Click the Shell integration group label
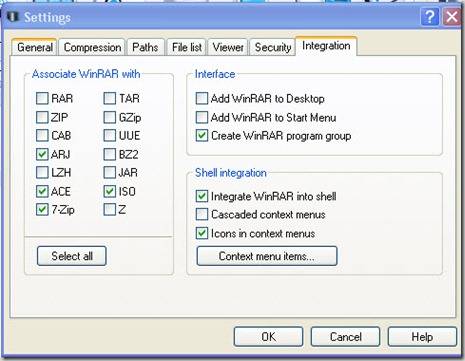 [231, 173]
